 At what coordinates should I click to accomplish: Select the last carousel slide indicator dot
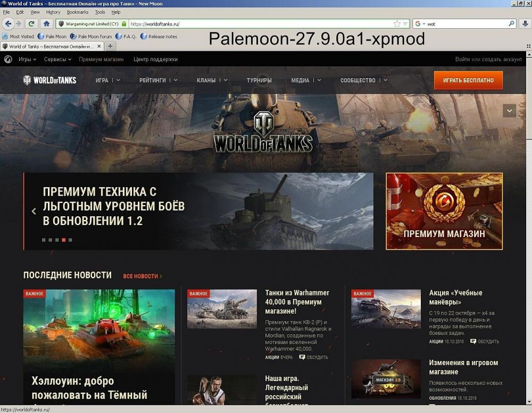(70, 240)
